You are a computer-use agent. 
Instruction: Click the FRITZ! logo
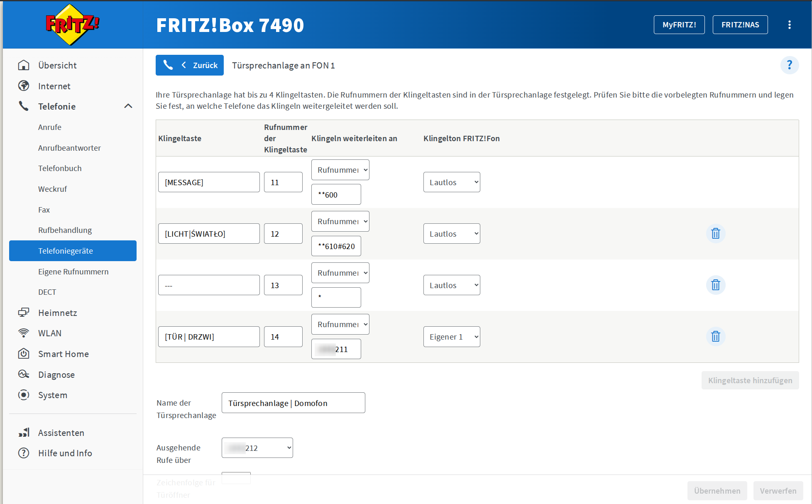pyautogui.click(x=73, y=24)
